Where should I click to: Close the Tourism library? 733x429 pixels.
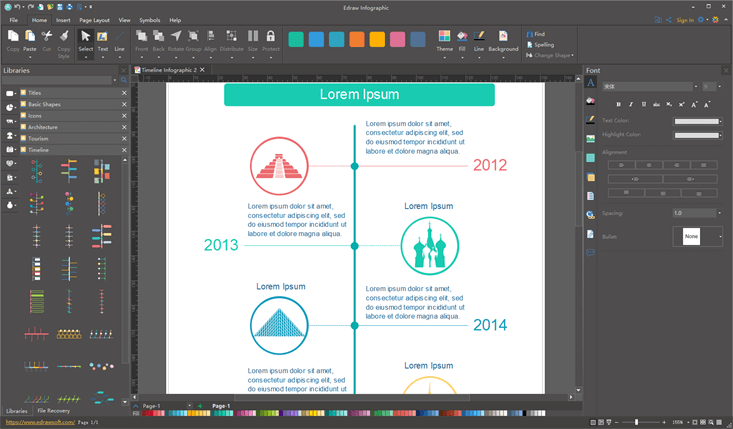point(124,139)
